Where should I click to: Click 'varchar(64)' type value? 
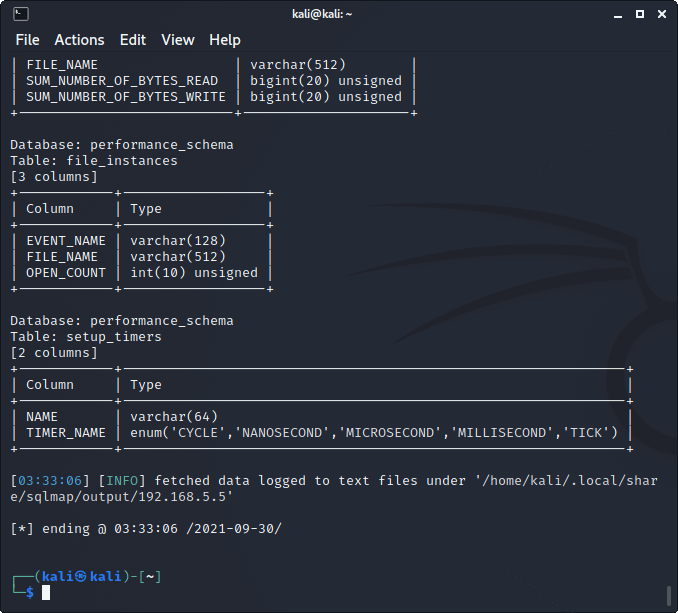[174, 417]
